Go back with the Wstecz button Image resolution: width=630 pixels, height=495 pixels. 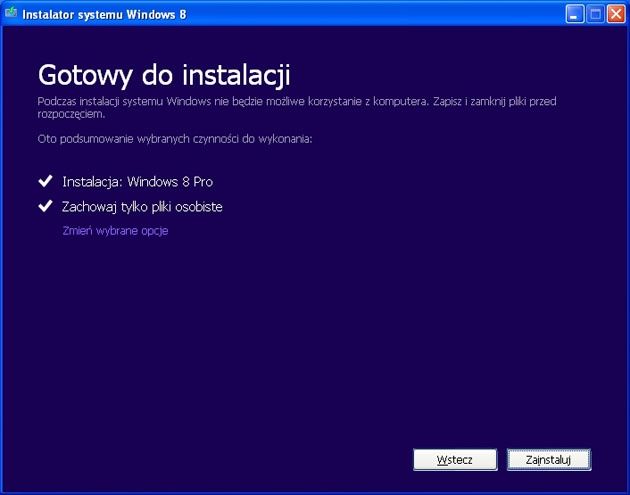(x=455, y=459)
